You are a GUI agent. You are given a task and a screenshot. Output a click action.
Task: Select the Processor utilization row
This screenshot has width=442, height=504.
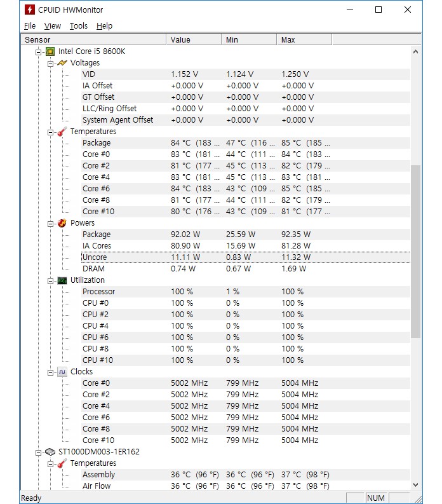pyautogui.click(x=246, y=292)
